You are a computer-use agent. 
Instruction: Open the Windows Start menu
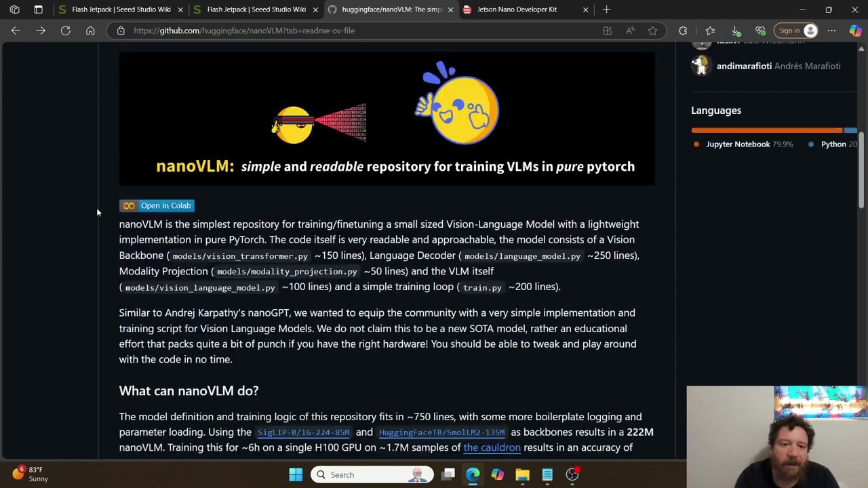tap(296, 474)
